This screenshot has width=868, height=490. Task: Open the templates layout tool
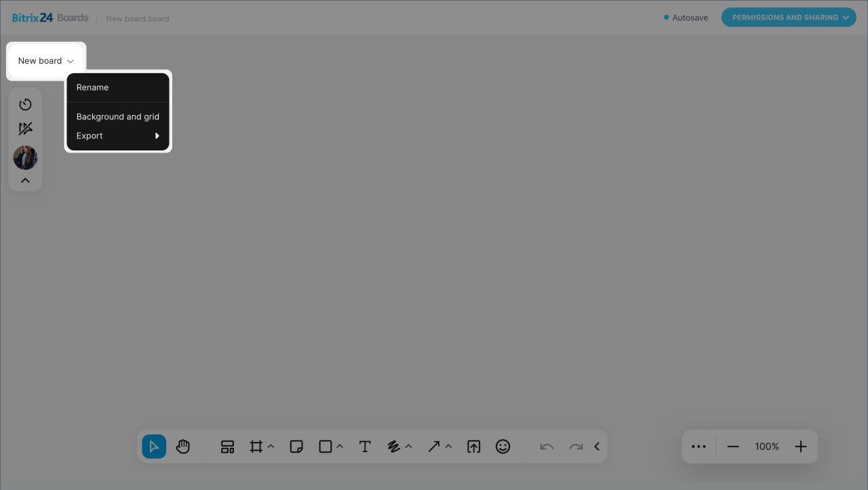[x=227, y=447]
